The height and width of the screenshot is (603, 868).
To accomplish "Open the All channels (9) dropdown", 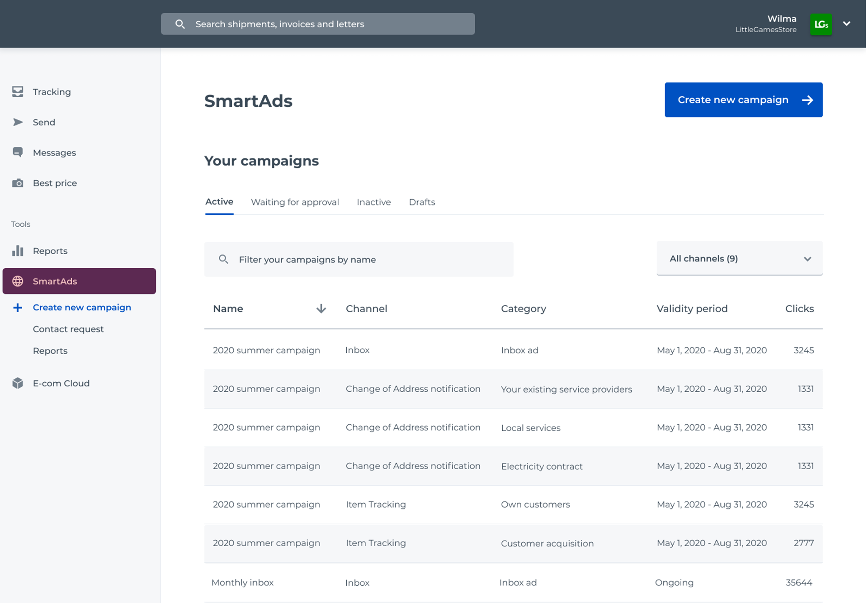I will coord(739,259).
